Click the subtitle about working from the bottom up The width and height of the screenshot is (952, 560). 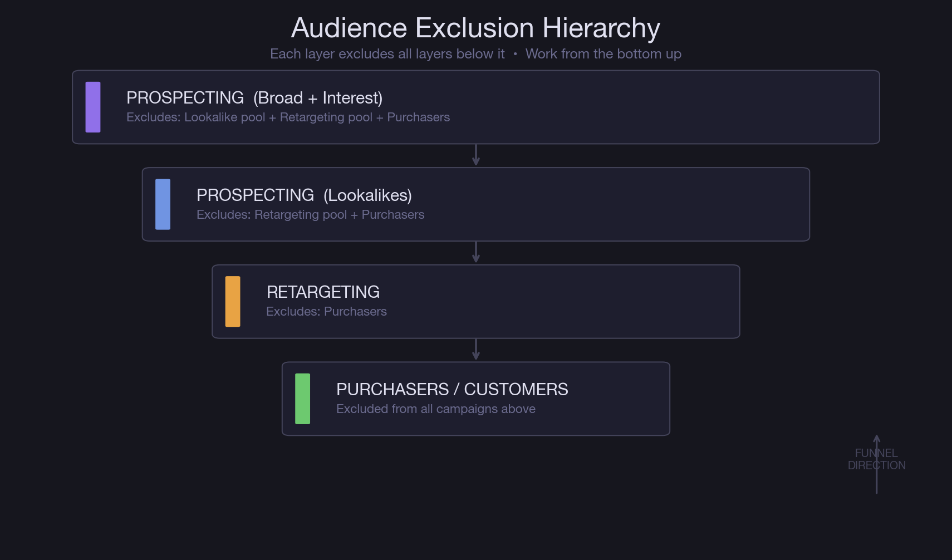click(x=476, y=54)
